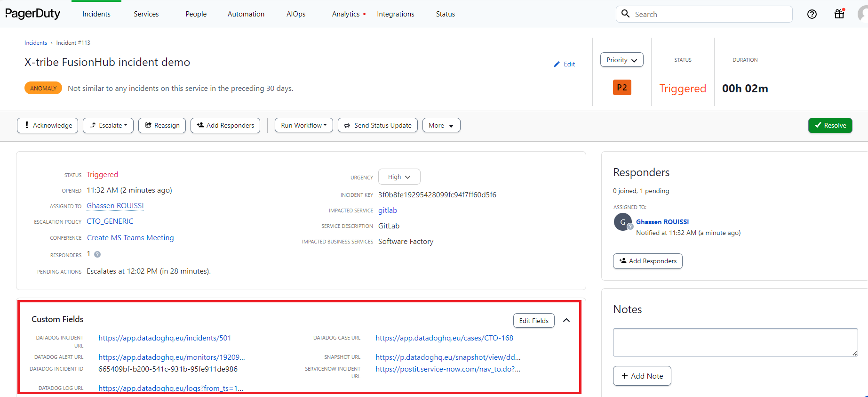Open the Escalate dropdown

click(x=108, y=125)
